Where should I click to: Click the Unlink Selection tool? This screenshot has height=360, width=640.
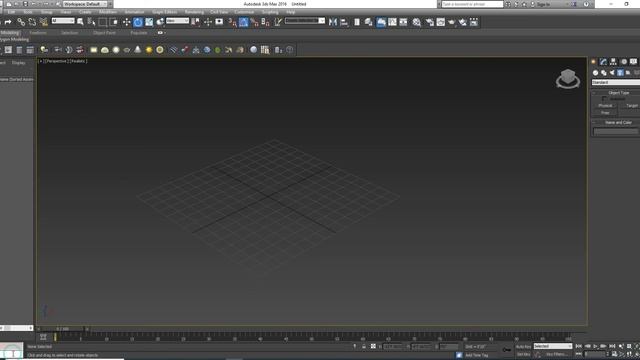32,22
